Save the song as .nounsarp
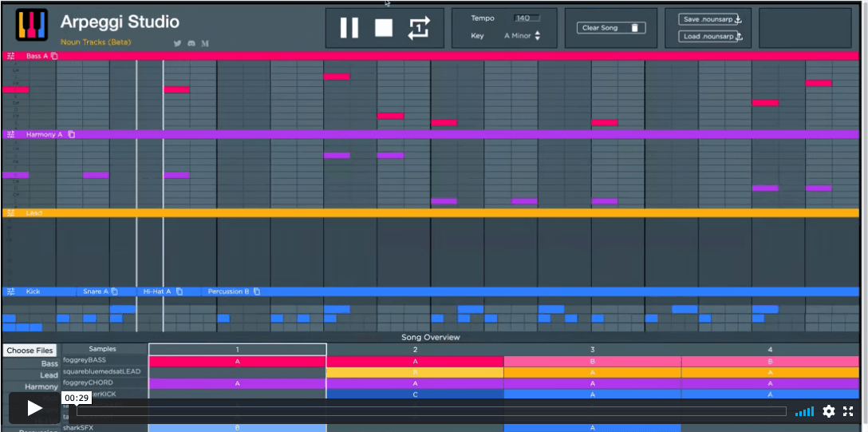The width and height of the screenshot is (868, 432). [x=711, y=19]
